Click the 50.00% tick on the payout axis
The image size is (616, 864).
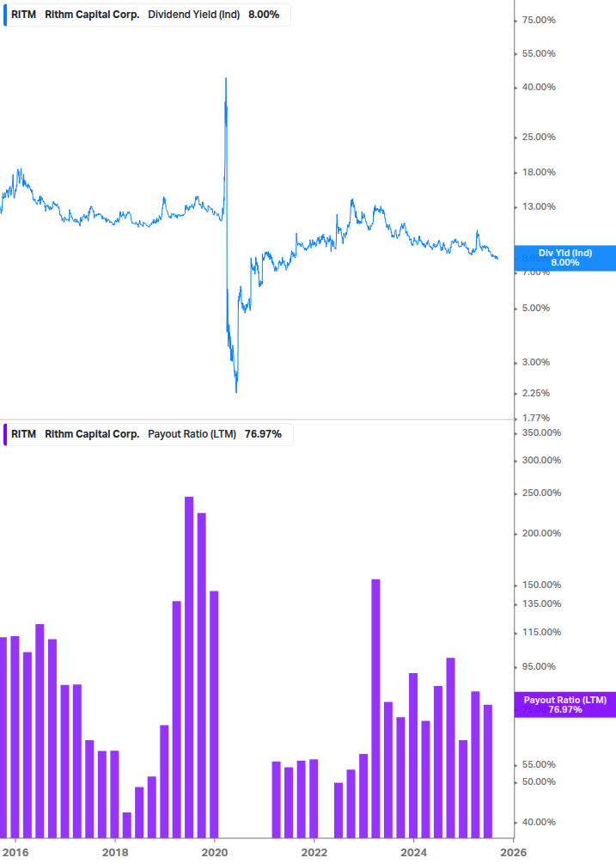539,781
